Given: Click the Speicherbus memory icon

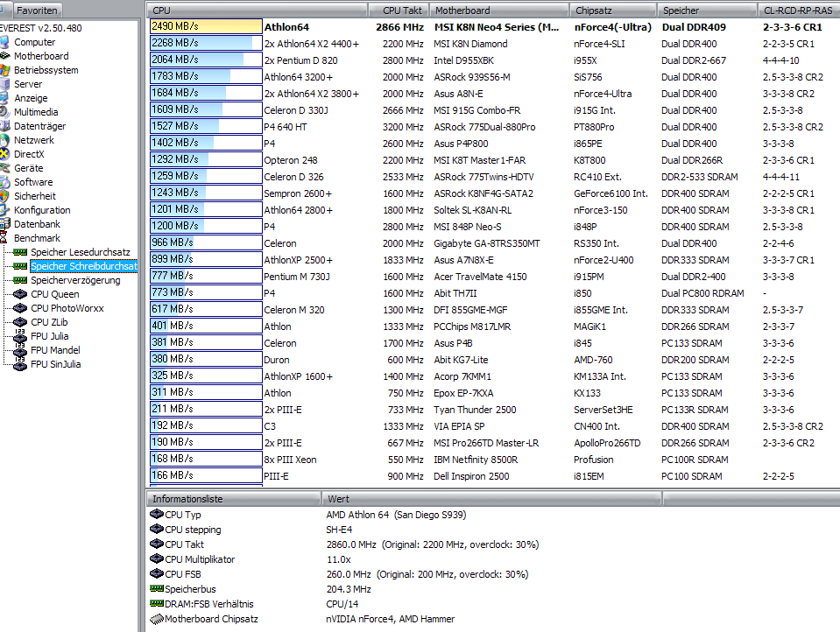Looking at the screenshot, I should coord(157,588).
